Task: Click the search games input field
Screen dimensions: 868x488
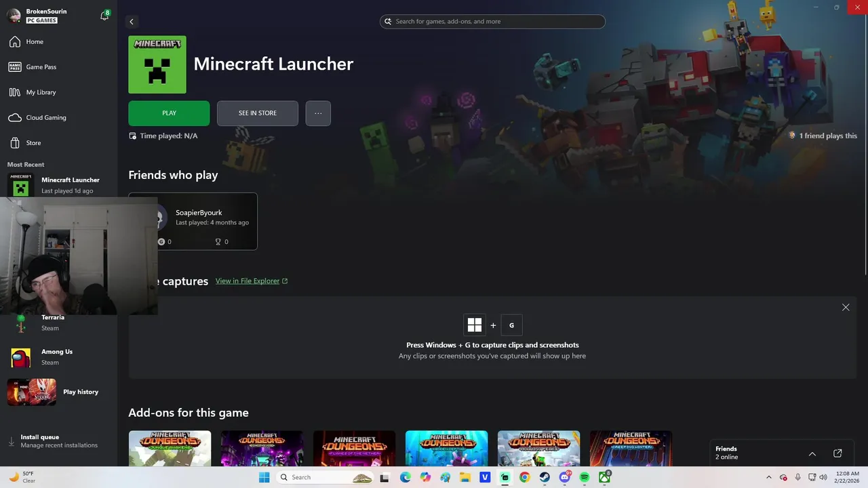Action: 492,22
